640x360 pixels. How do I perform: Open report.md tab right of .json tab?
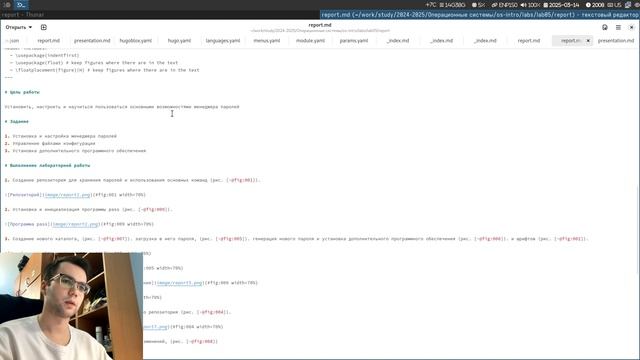click(x=49, y=40)
